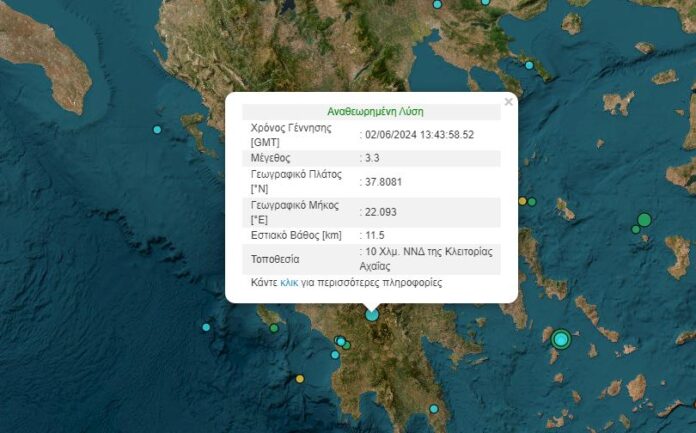Image resolution: width=696 pixels, height=433 pixels.
Task: Select the large green marker in the eastern Aegean
Action: coord(644,220)
